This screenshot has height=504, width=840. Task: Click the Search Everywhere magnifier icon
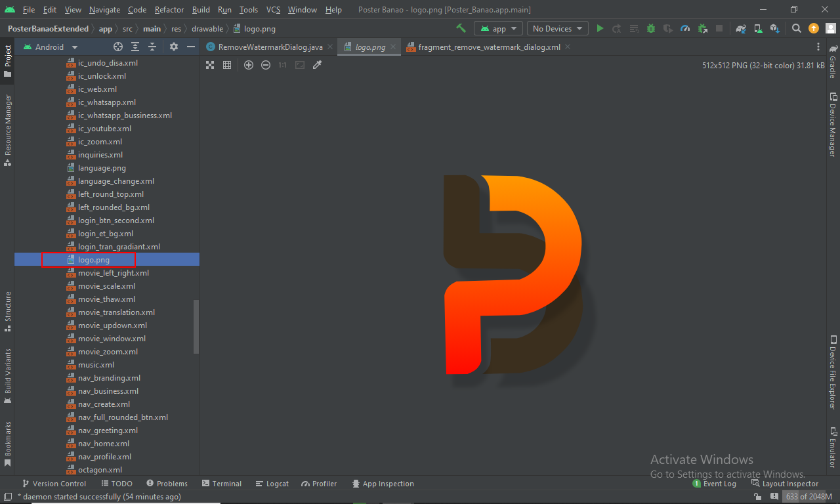pos(796,28)
